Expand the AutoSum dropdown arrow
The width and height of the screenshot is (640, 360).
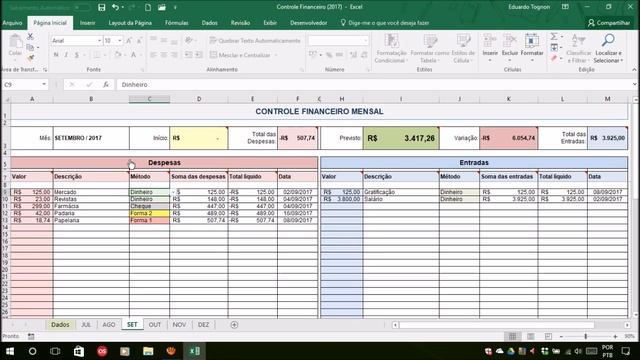click(562, 37)
